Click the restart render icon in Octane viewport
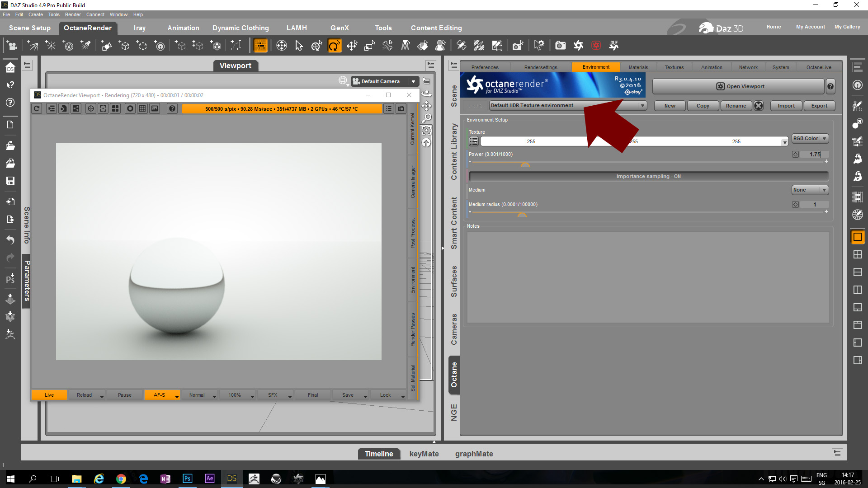 (37, 108)
